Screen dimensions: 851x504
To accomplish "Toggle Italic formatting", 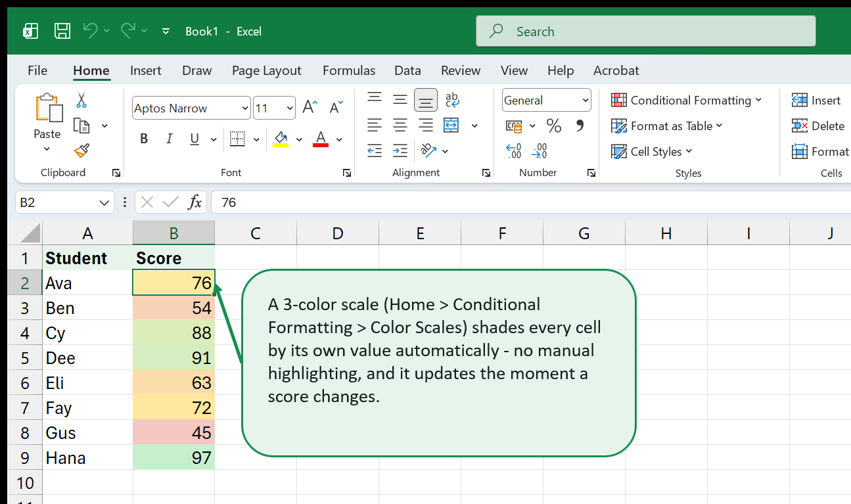I will click(170, 139).
